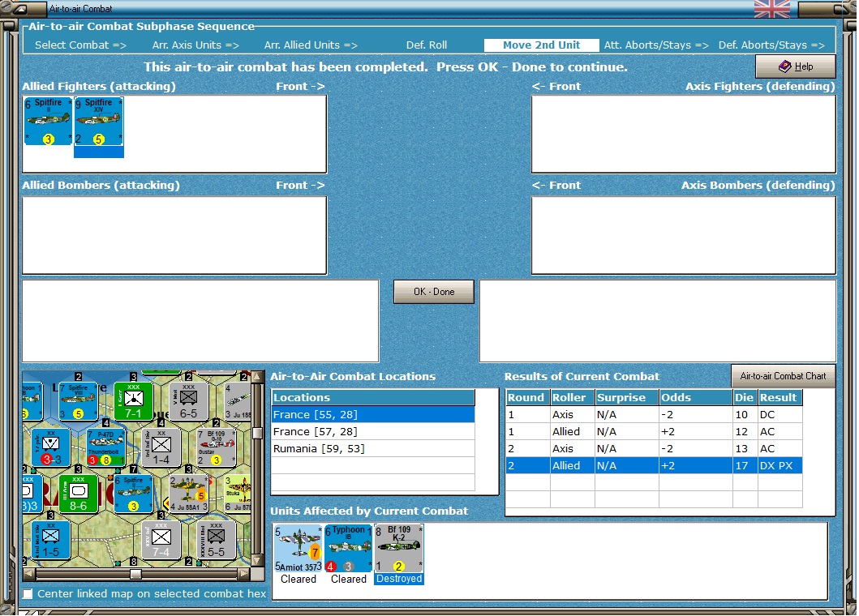Click the Result column header

780,397
